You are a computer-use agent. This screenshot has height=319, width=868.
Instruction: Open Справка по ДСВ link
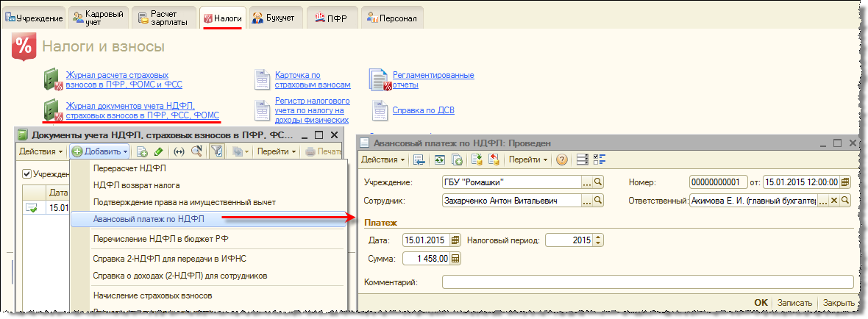tap(424, 110)
